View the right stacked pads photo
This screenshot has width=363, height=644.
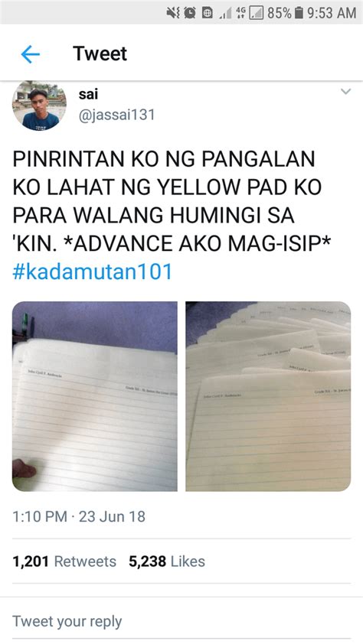[x=268, y=396]
